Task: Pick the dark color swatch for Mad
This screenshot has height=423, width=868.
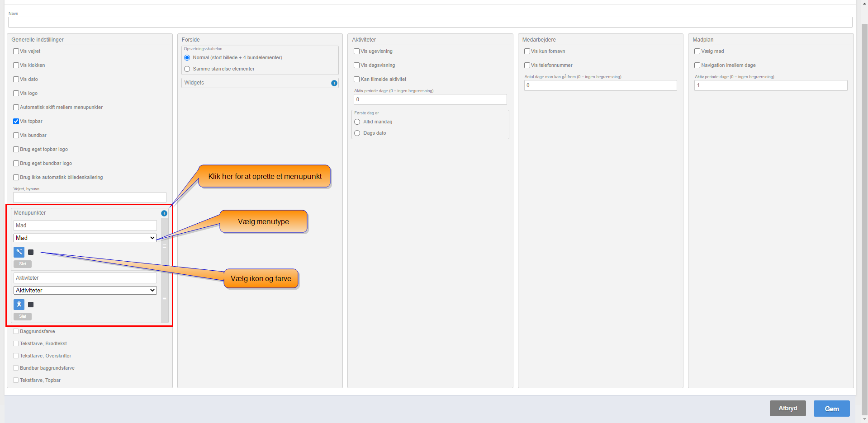Action: pos(31,252)
